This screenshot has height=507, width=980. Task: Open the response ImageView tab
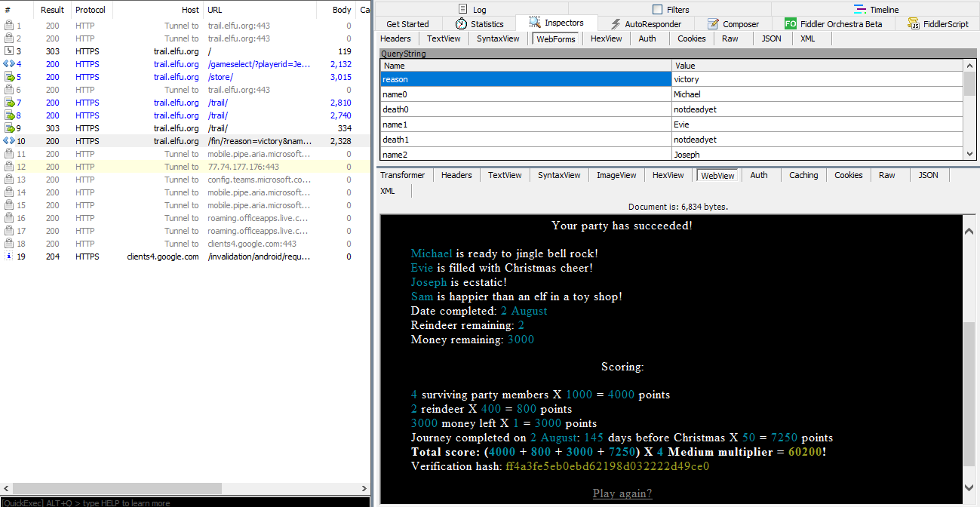click(616, 175)
